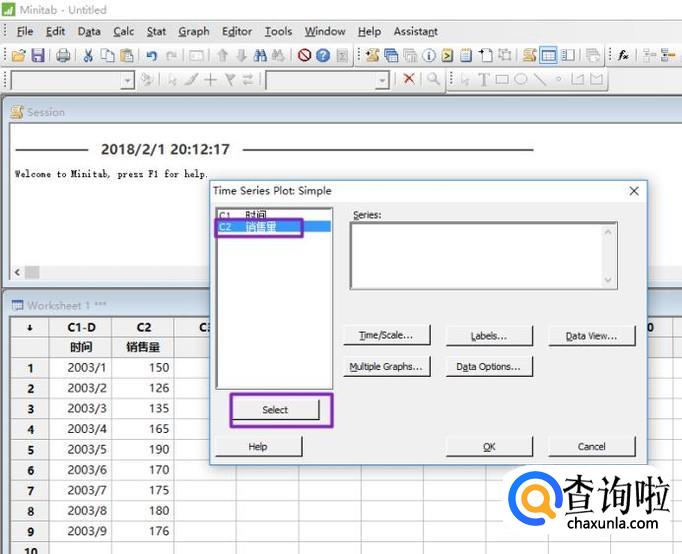The height and width of the screenshot is (554, 682).
Task: Click the Cut scissors icon
Action: click(x=88, y=56)
